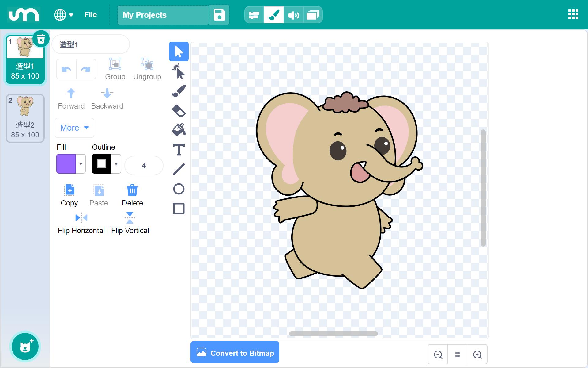
Task: Select the Eraser tool
Action: pyautogui.click(x=179, y=110)
